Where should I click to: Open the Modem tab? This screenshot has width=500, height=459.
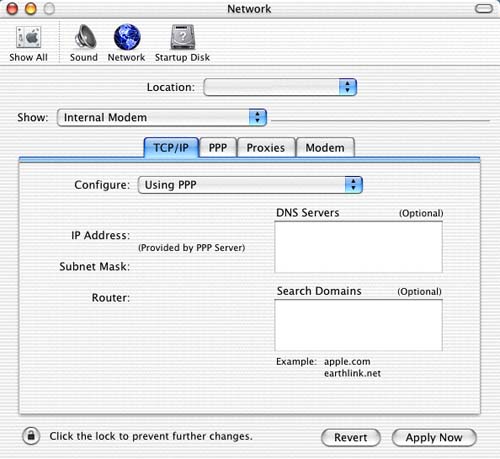pyautogui.click(x=325, y=147)
